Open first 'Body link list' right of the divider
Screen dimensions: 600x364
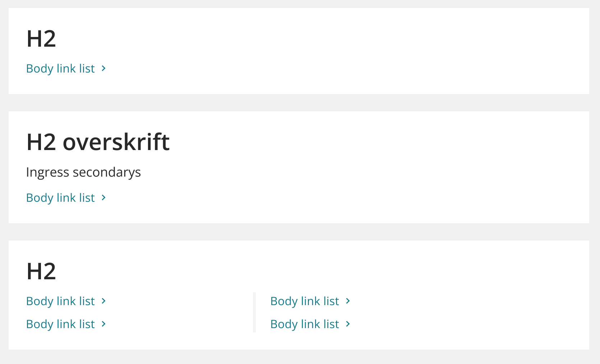click(305, 301)
